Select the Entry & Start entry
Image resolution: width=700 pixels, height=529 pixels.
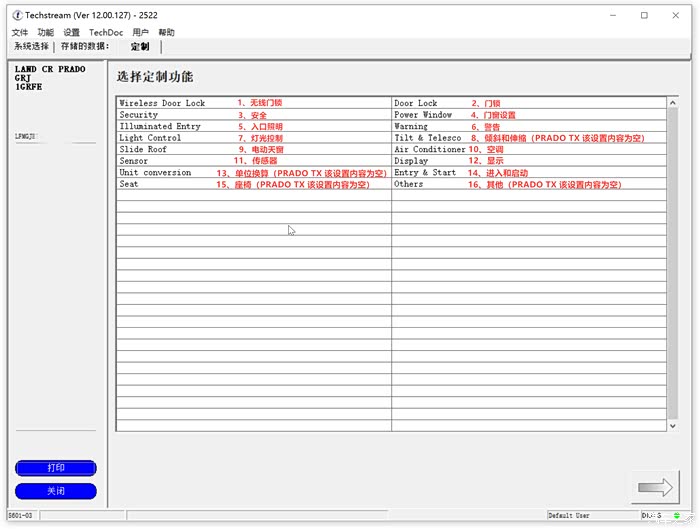click(x=425, y=173)
